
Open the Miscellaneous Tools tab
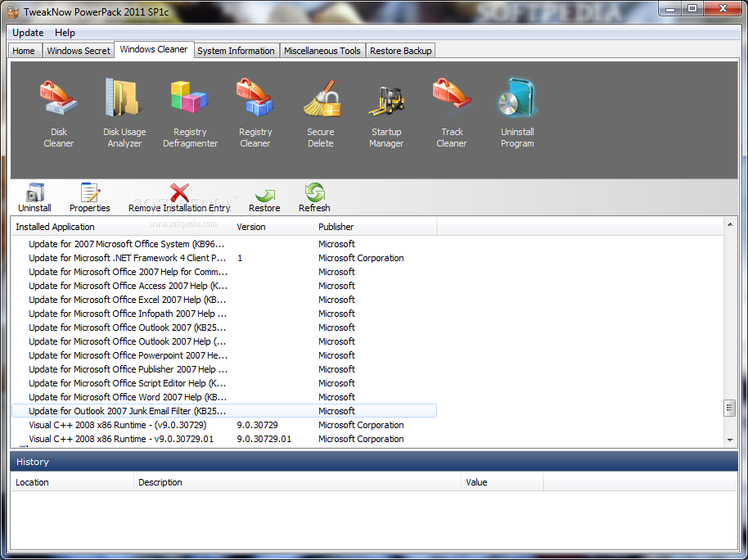pyautogui.click(x=322, y=51)
